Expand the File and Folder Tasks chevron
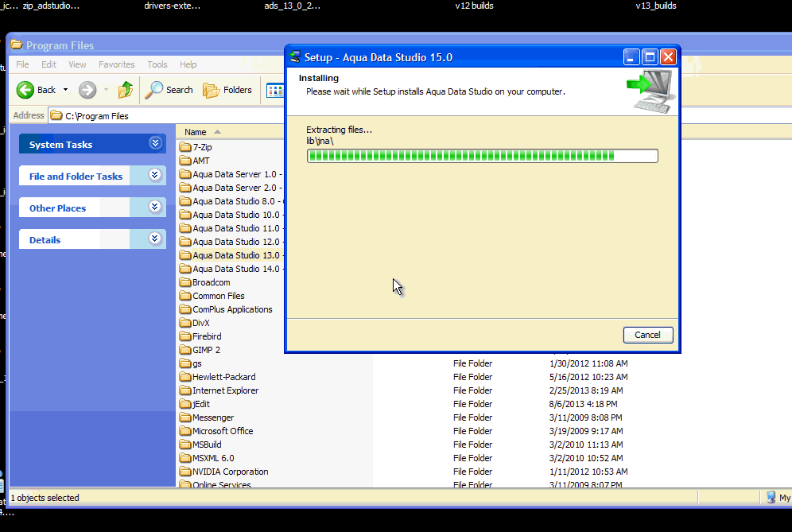The image size is (792, 532). click(x=155, y=175)
